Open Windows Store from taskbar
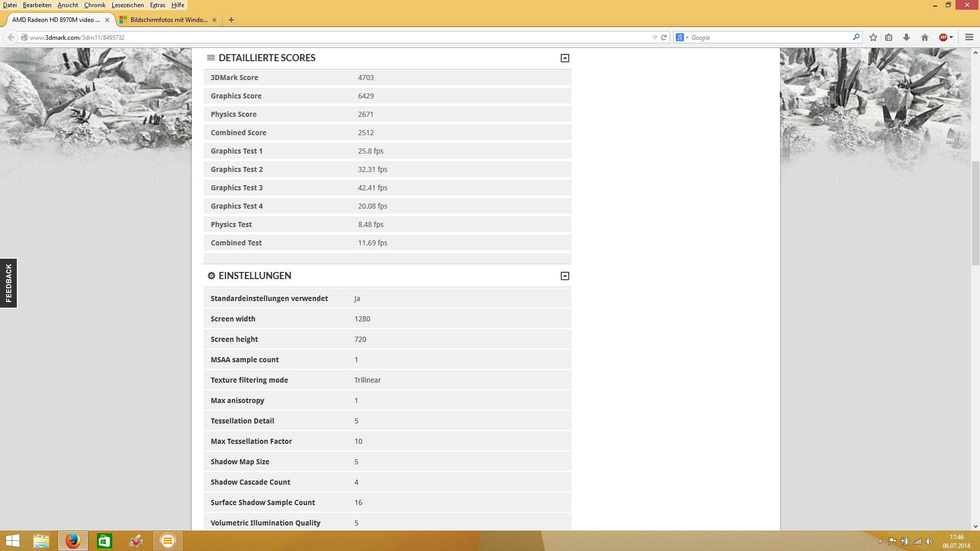This screenshot has height=551, width=980. [x=105, y=541]
